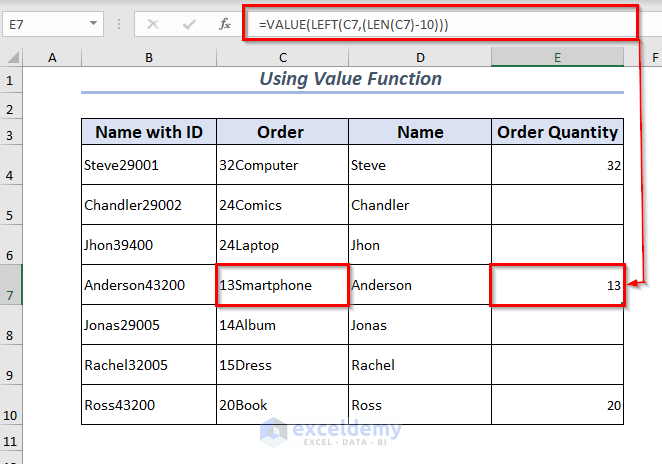Select the Name cell 'Chandler'
The width and height of the screenshot is (662, 464).
point(420,205)
